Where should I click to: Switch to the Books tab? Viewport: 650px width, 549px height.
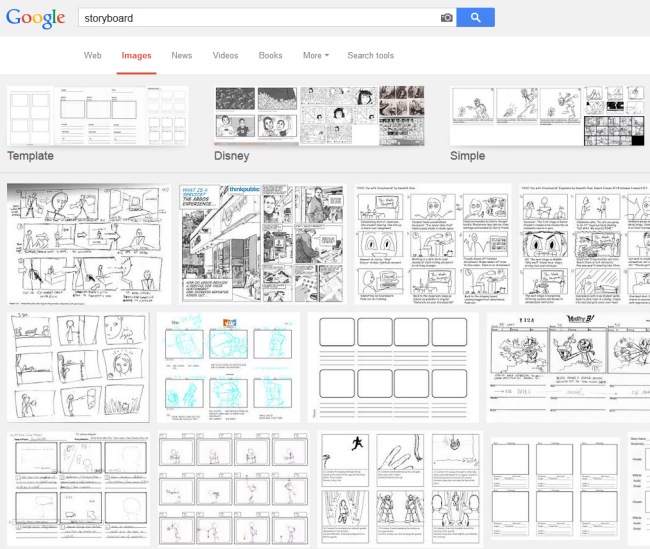point(270,56)
